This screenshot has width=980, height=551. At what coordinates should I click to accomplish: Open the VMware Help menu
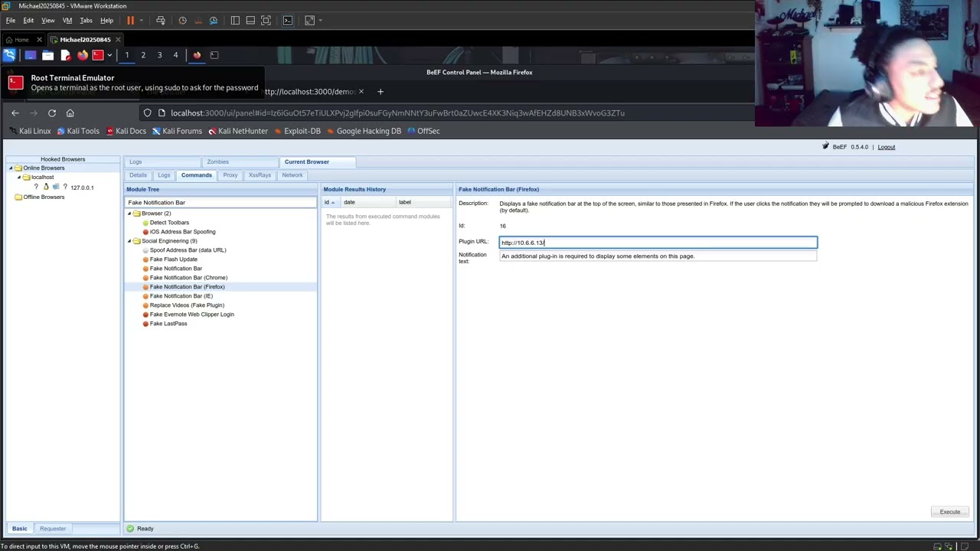click(x=106, y=21)
